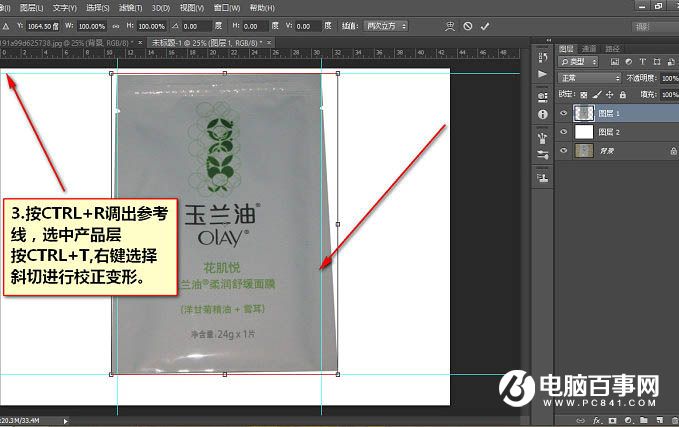The width and height of the screenshot is (679, 427).
Task: Select the 背景 layer thumbnail
Action: (x=584, y=151)
